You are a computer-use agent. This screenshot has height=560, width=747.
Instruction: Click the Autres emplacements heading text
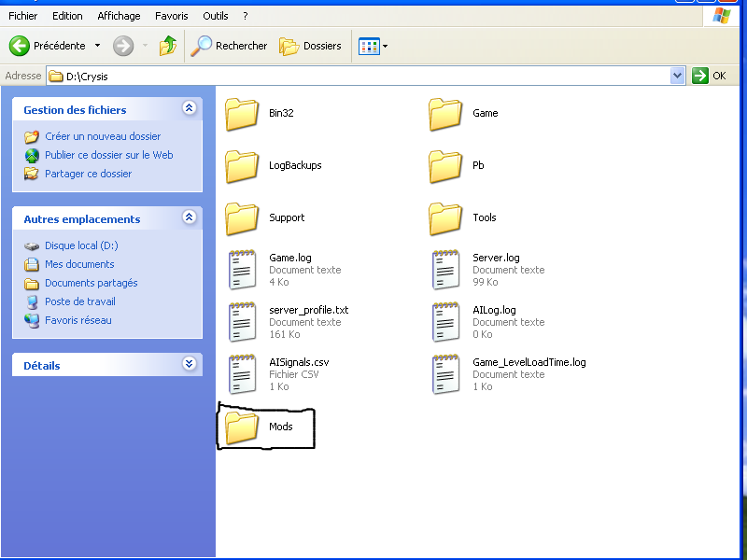point(82,219)
